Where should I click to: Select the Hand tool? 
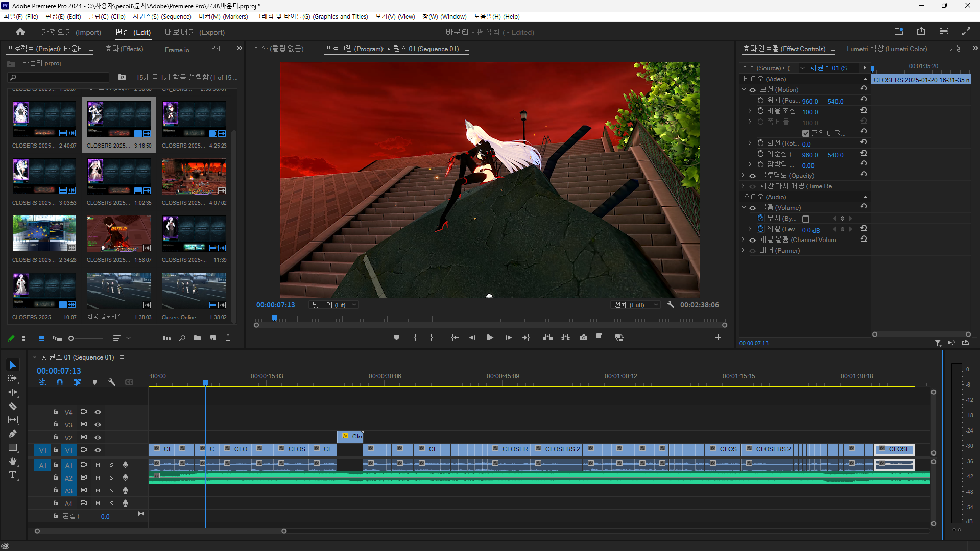click(x=13, y=462)
